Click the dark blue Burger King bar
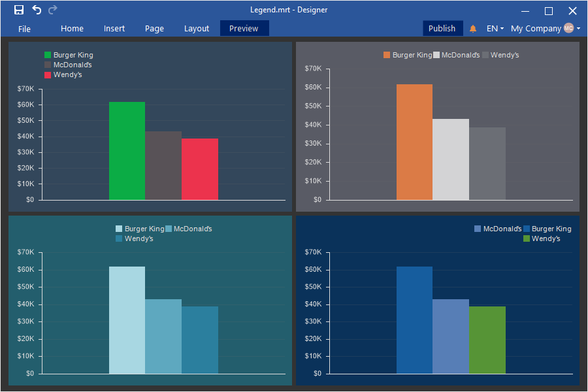The image size is (588, 392). tap(414, 320)
